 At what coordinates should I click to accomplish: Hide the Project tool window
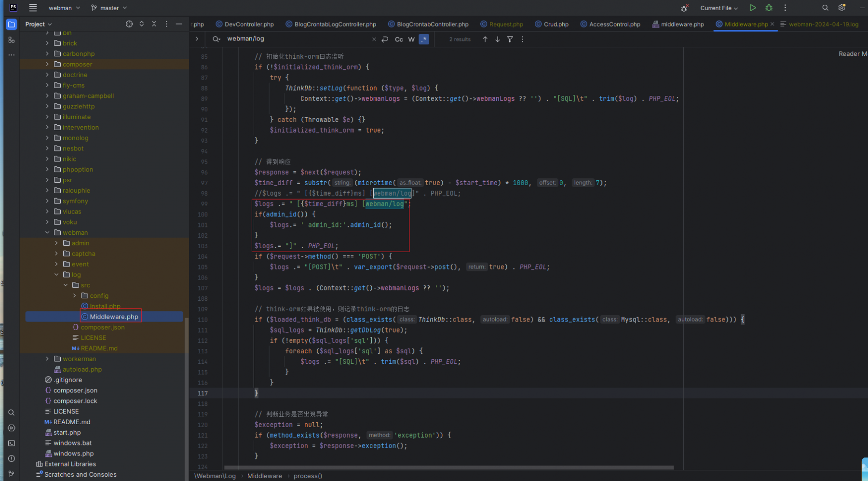[179, 24]
